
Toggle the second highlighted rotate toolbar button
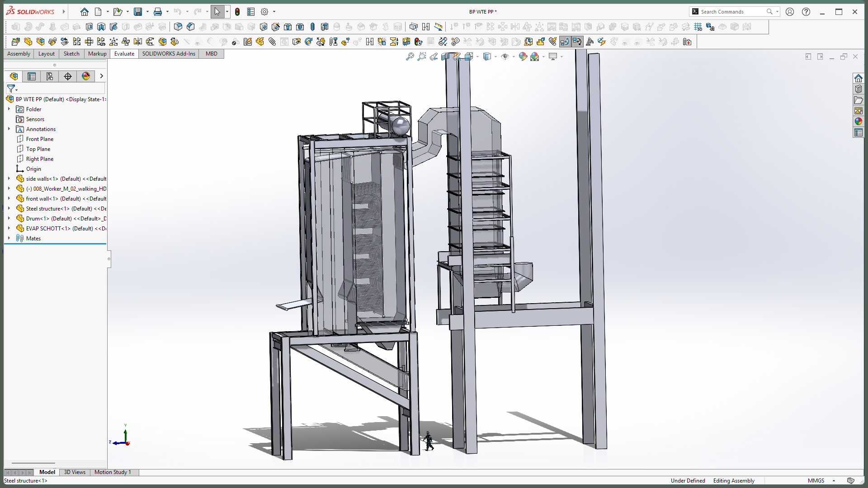(577, 42)
